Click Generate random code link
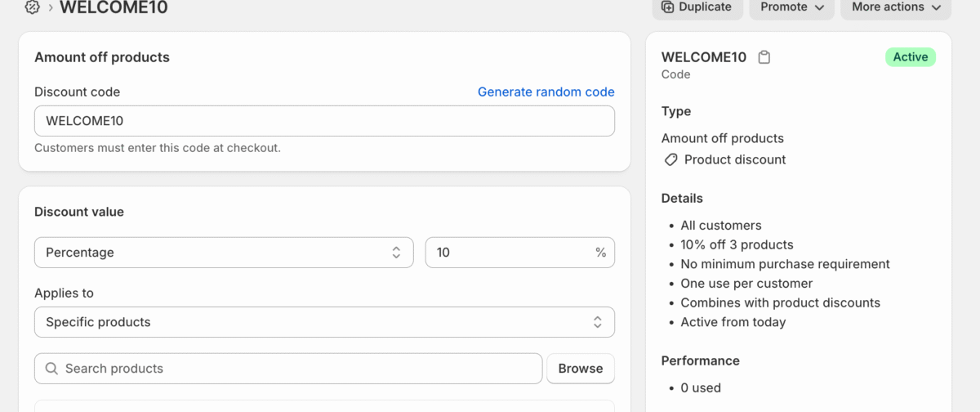Screen dimensions: 980x412 546,92
